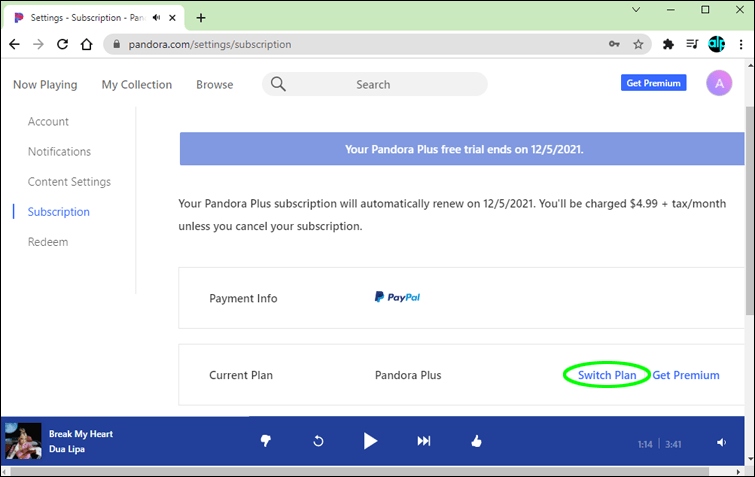Click the search magnifier icon
The width and height of the screenshot is (755, 477).
point(278,84)
